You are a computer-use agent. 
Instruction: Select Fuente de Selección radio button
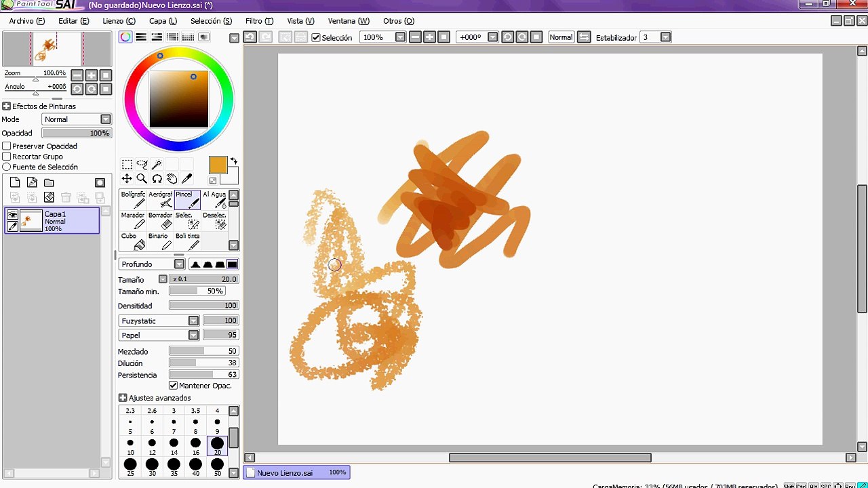7,167
